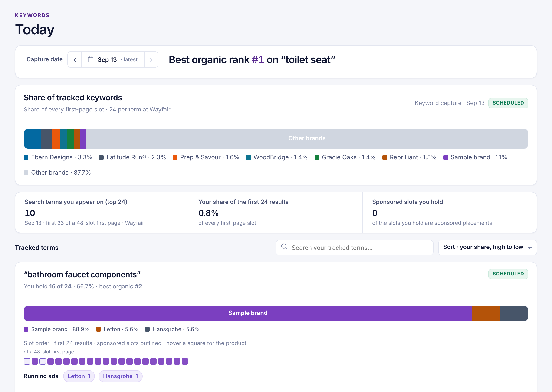The height and width of the screenshot is (392, 552).
Task: Click the Lefton 1 running ads chip
Action: (79, 376)
